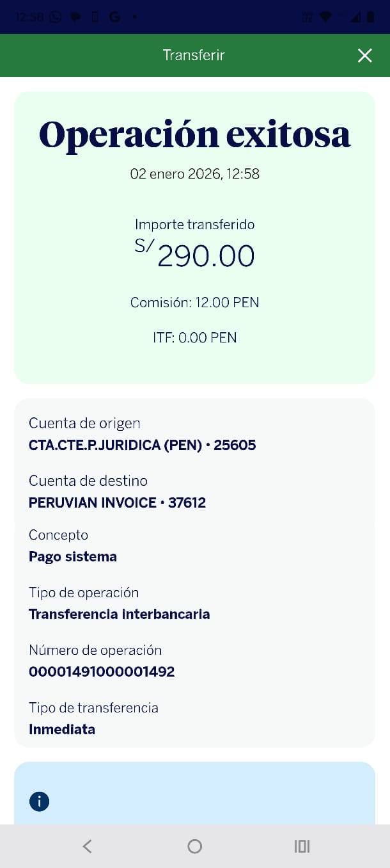
Task: Tap the Pago sistema concept text
Action: click(x=73, y=557)
